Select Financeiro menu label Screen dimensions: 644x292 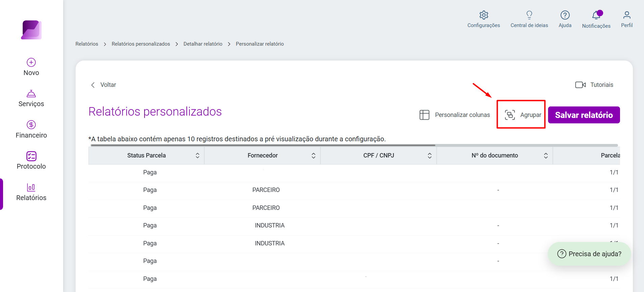point(31,135)
